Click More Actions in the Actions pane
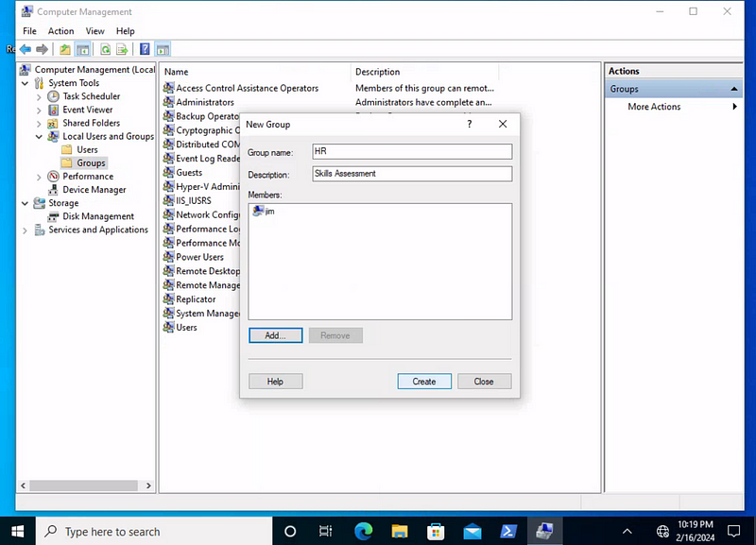Screen dimensions: 756x545 click(654, 107)
